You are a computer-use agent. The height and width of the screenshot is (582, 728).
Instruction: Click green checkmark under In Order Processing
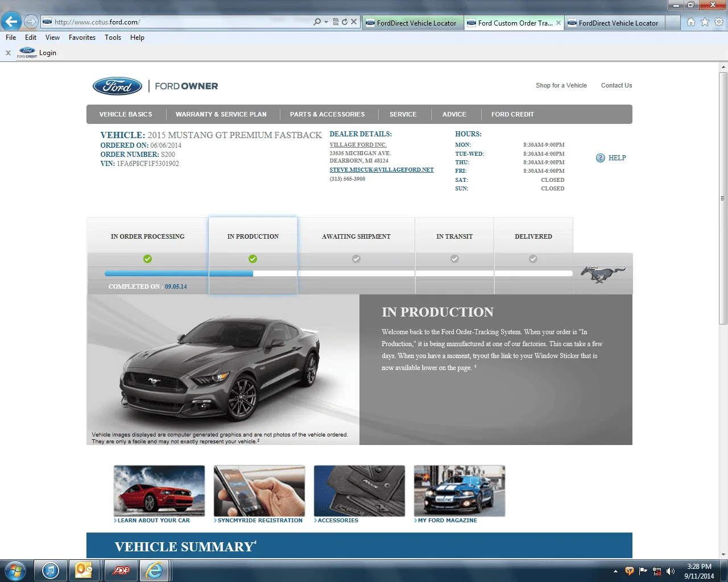(x=148, y=259)
